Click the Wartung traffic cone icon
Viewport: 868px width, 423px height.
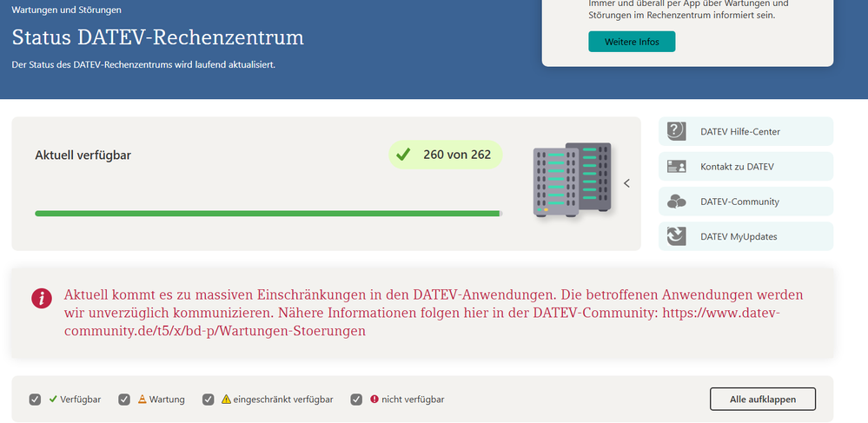pyautogui.click(x=142, y=399)
